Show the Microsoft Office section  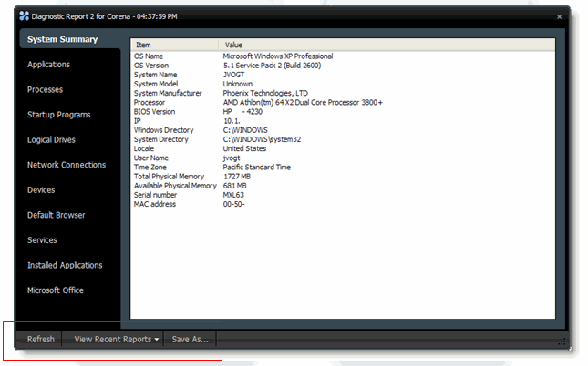[56, 290]
